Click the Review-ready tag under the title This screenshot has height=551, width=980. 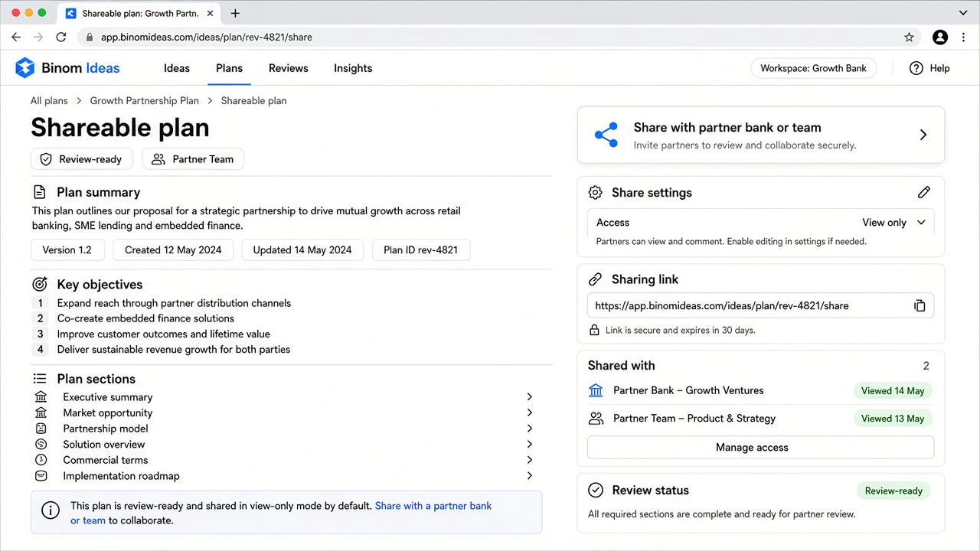click(x=82, y=159)
